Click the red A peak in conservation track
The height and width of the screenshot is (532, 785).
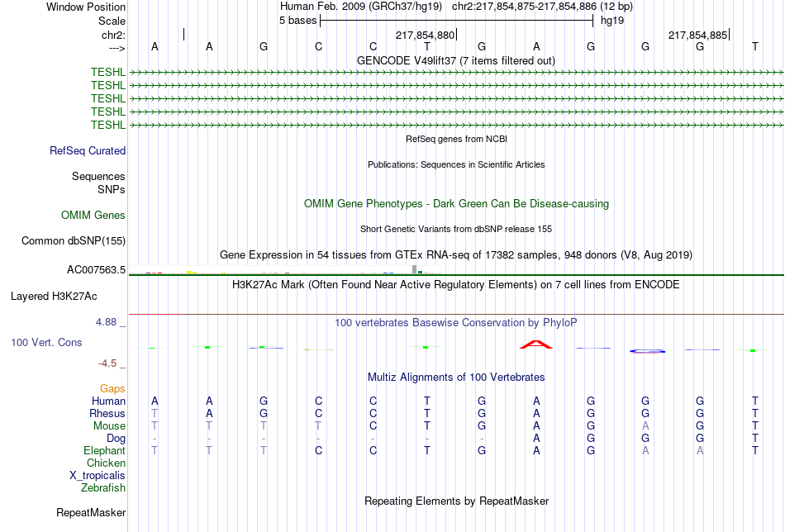click(x=536, y=344)
